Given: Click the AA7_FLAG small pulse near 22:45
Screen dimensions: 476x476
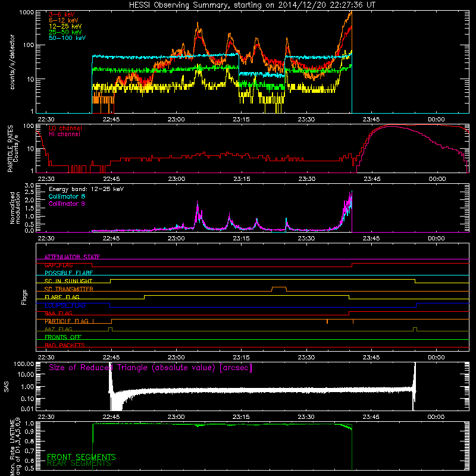Looking at the screenshot, I should click(110, 328).
